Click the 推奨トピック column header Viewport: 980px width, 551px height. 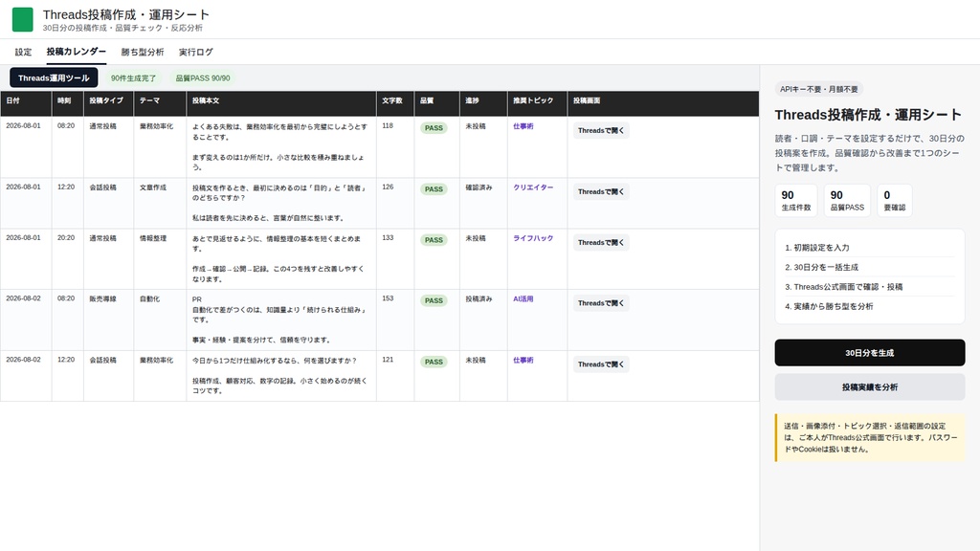(538, 103)
